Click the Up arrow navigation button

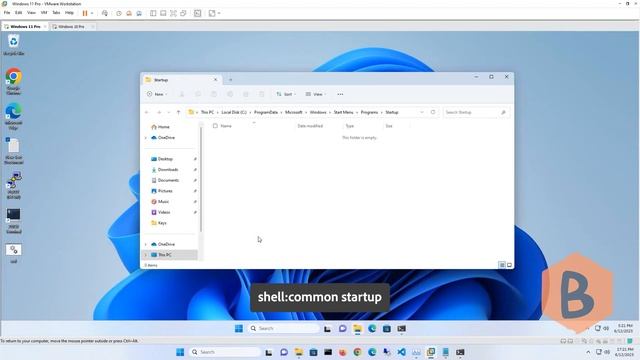178,112
